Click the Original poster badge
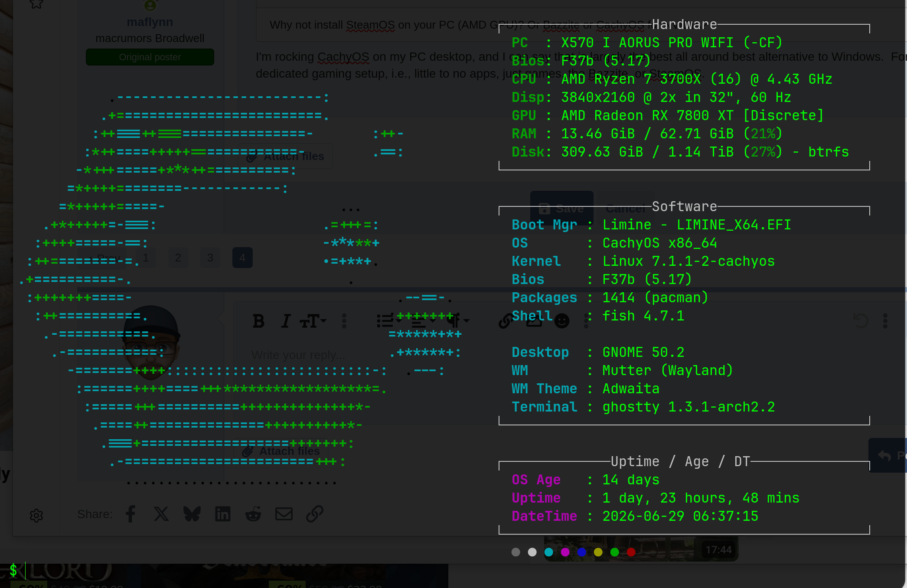This screenshot has height=588, width=907. [x=150, y=57]
